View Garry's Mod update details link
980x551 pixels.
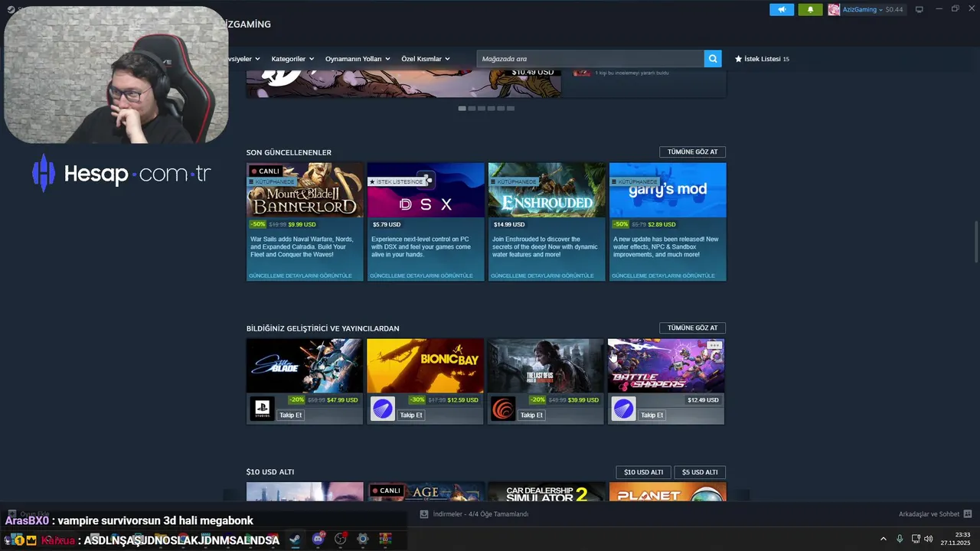(663, 275)
